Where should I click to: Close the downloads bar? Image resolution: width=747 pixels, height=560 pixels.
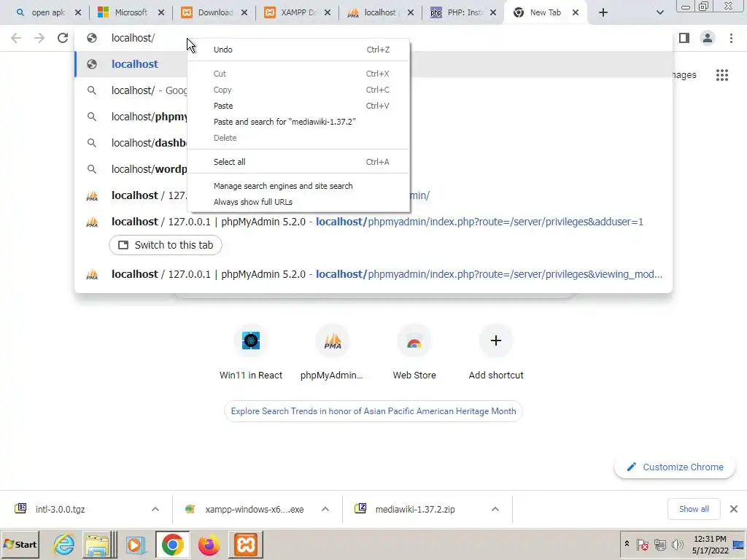[734, 510]
